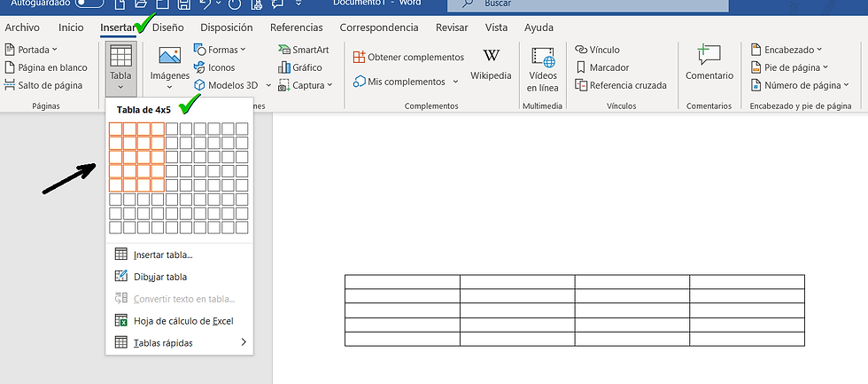The width and height of the screenshot is (868, 384).
Task: Open the Referencias tab
Action: click(x=296, y=27)
